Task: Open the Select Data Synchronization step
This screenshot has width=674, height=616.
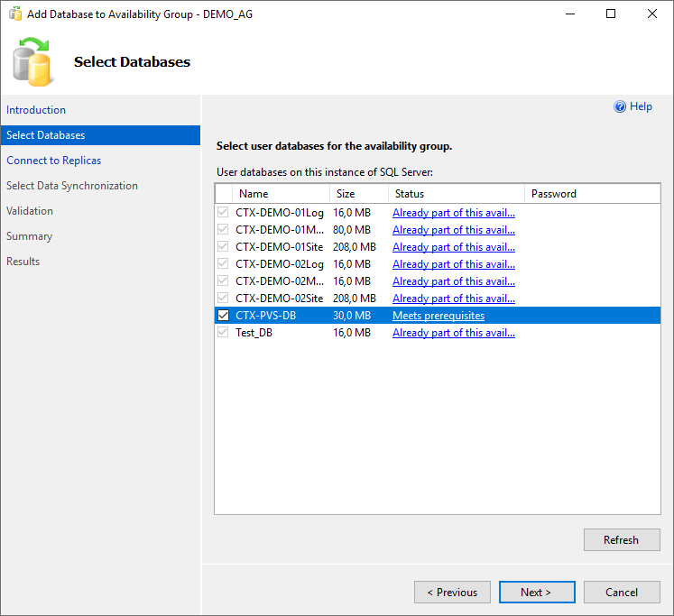Action: coord(72,186)
